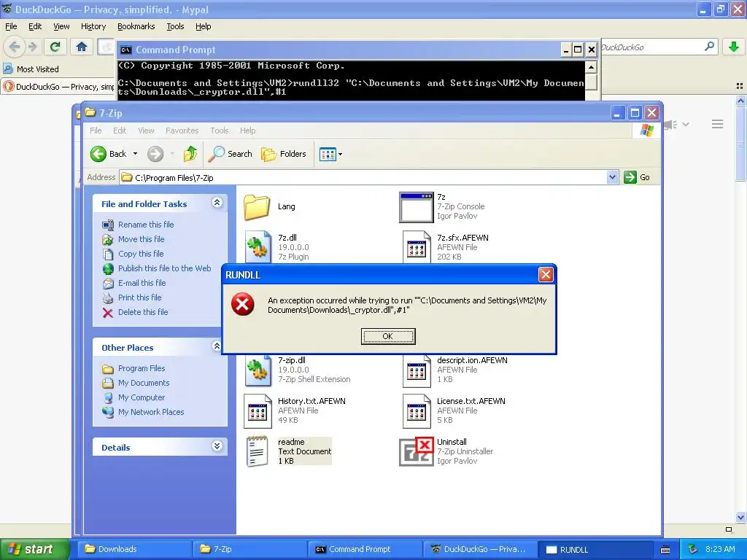The image size is (747, 560).
Task: Click E-mail this file link
Action: click(142, 283)
